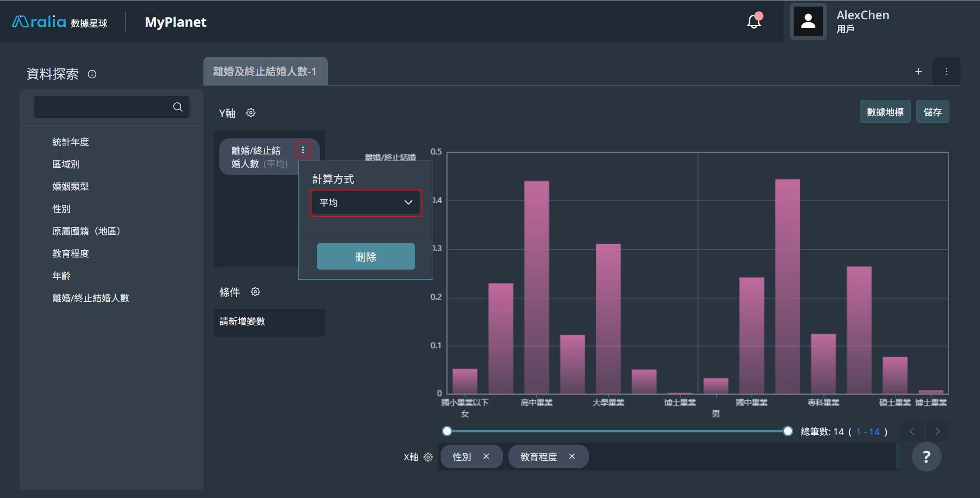This screenshot has height=498, width=980.
Task: Go to next page of records
Action: [938, 431]
